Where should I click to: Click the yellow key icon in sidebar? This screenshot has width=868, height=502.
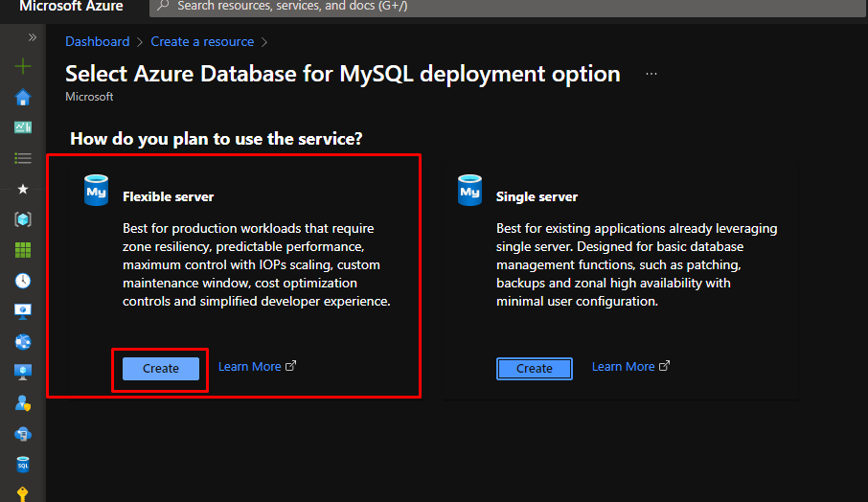pyautogui.click(x=23, y=493)
